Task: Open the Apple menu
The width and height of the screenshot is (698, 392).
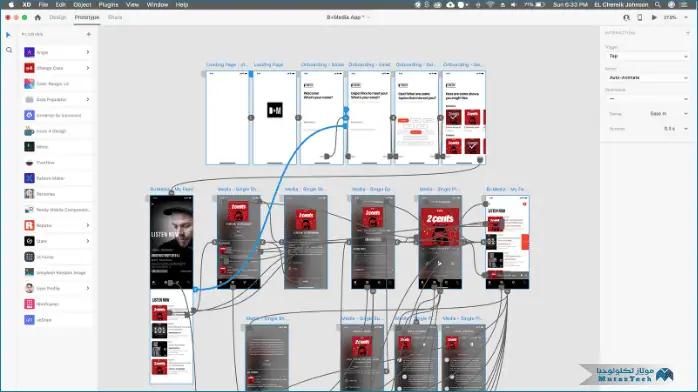Action: (11, 4)
